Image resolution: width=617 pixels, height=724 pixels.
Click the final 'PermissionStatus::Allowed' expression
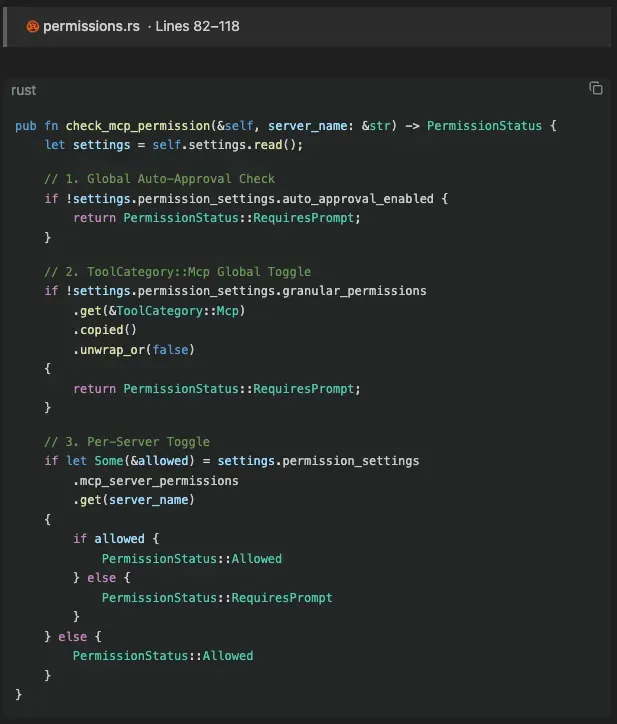163,656
